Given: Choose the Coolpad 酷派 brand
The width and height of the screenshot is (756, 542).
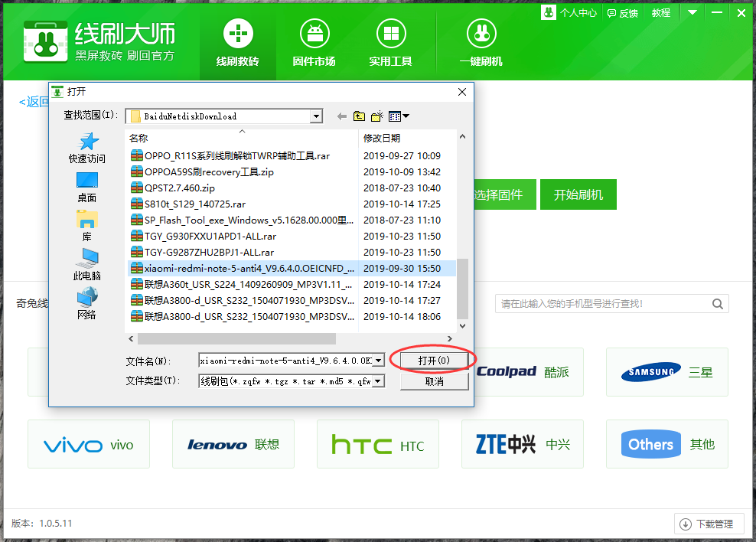Looking at the screenshot, I should pyautogui.click(x=529, y=372).
